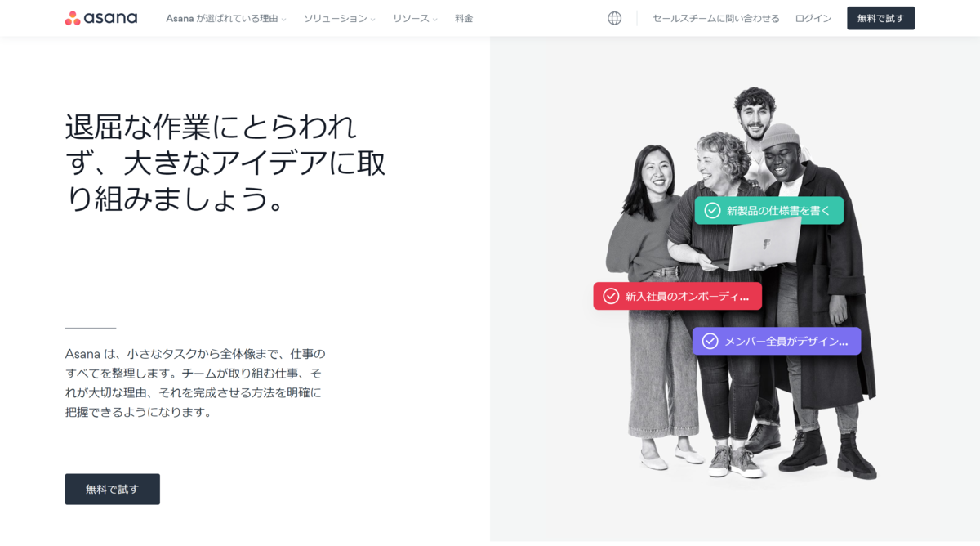Viewport: 980px width, 546px height.
Task: Click the ログイン link
Action: click(x=813, y=18)
